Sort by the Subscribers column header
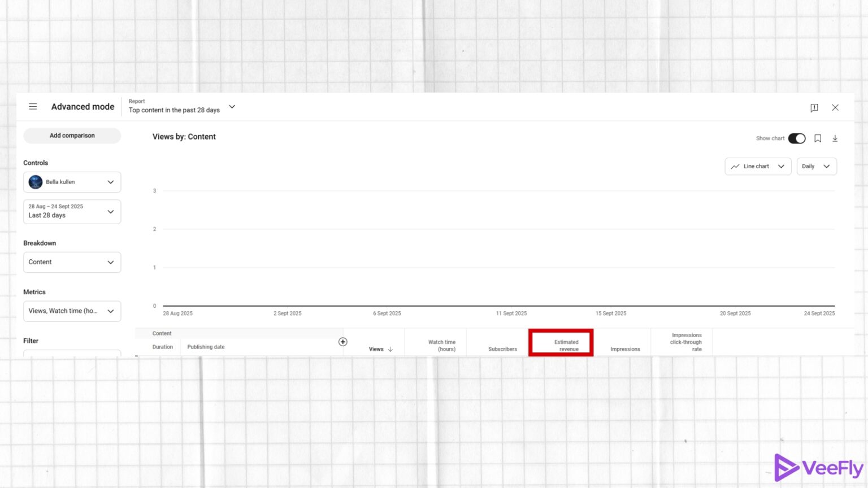Screen dimensions: 868x488 point(502,349)
